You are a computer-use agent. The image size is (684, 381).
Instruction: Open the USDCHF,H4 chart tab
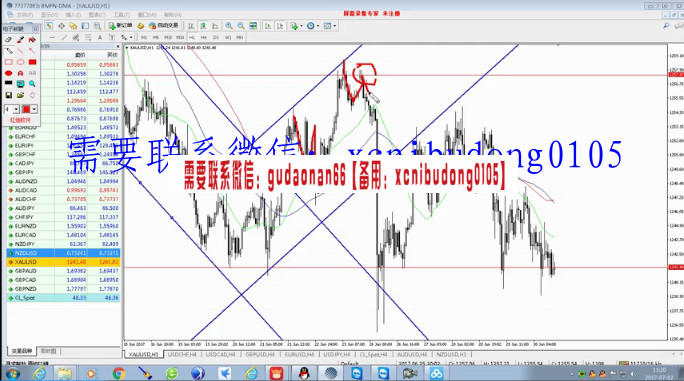point(182,354)
